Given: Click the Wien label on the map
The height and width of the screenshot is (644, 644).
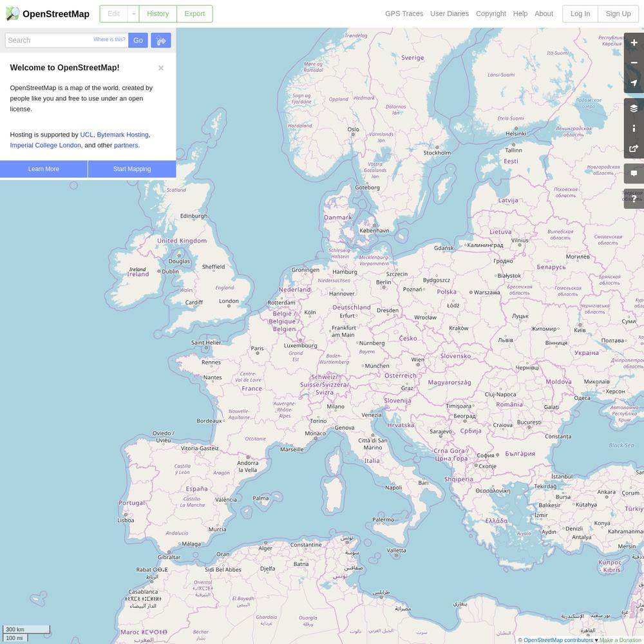Looking at the screenshot, I should pos(418,359).
